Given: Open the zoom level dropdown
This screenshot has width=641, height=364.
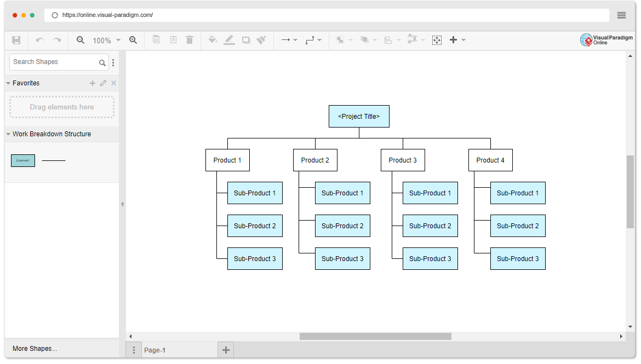Looking at the screenshot, I should (117, 39).
